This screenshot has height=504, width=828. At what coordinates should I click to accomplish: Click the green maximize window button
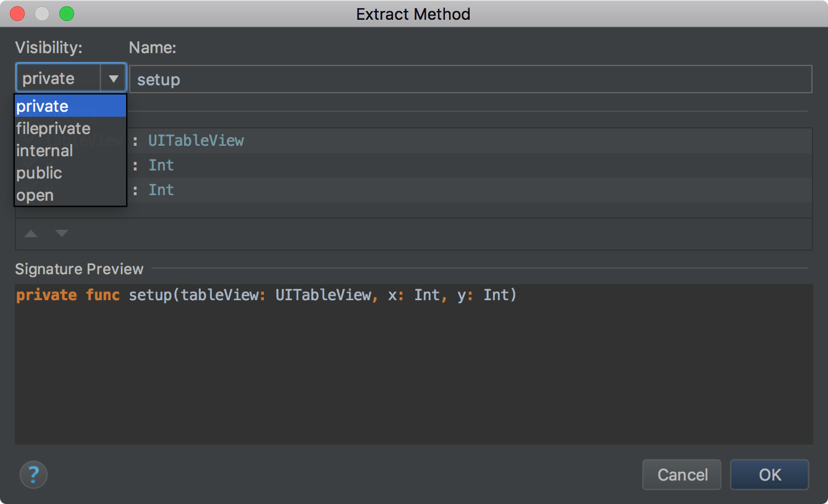coord(66,14)
